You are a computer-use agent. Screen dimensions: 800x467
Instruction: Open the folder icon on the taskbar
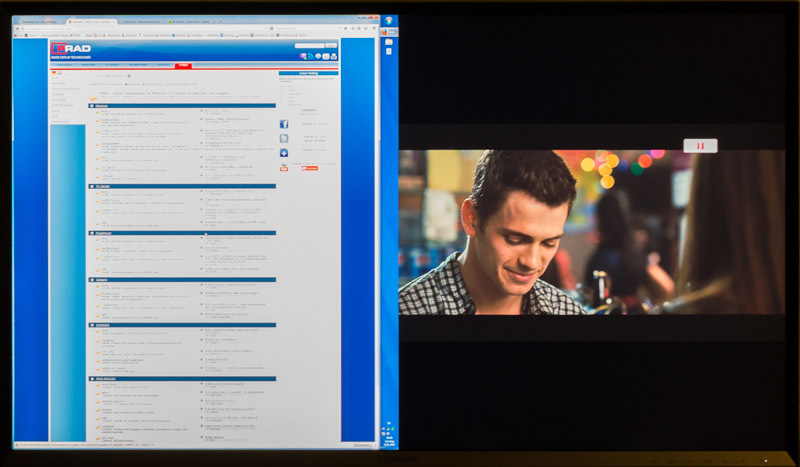pos(389,42)
